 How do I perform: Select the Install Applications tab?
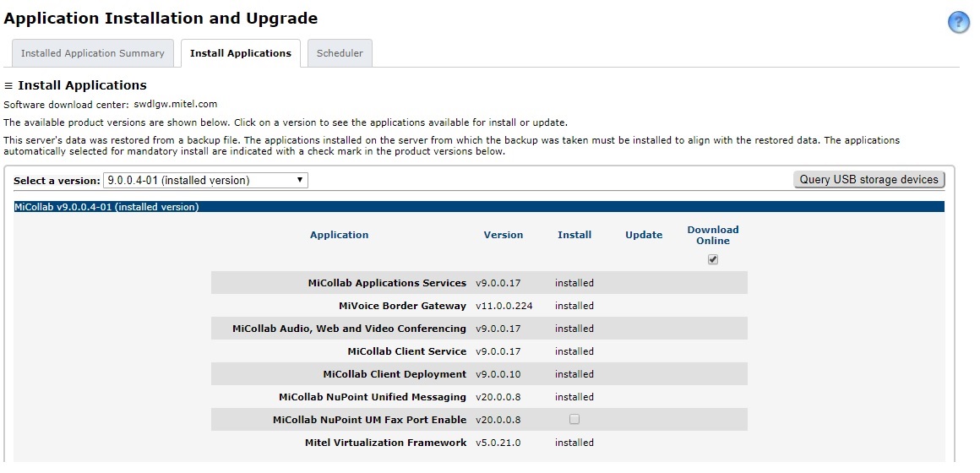241,53
